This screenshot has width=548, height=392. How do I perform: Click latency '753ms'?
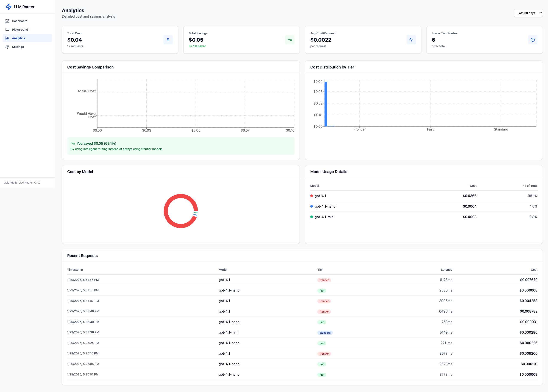tap(447, 322)
